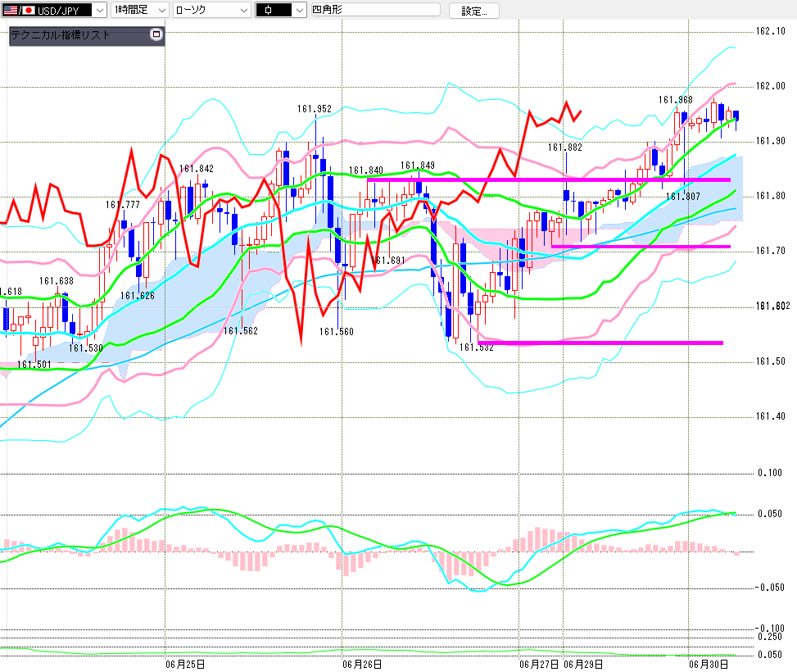Click the テクニカル指標リスト panel title
797x672 pixels.
pyautogui.click(x=61, y=35)
